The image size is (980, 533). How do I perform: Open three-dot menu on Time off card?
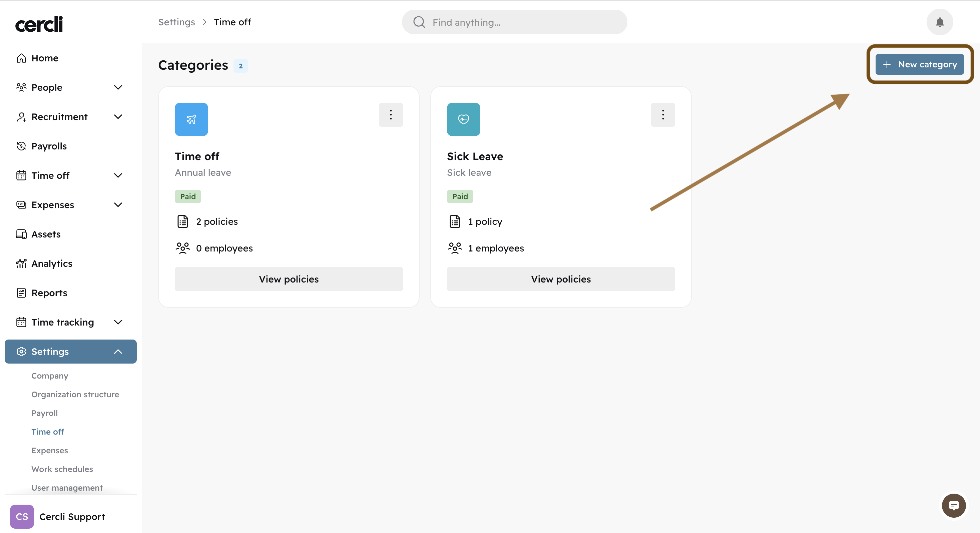tap(390, 114)
